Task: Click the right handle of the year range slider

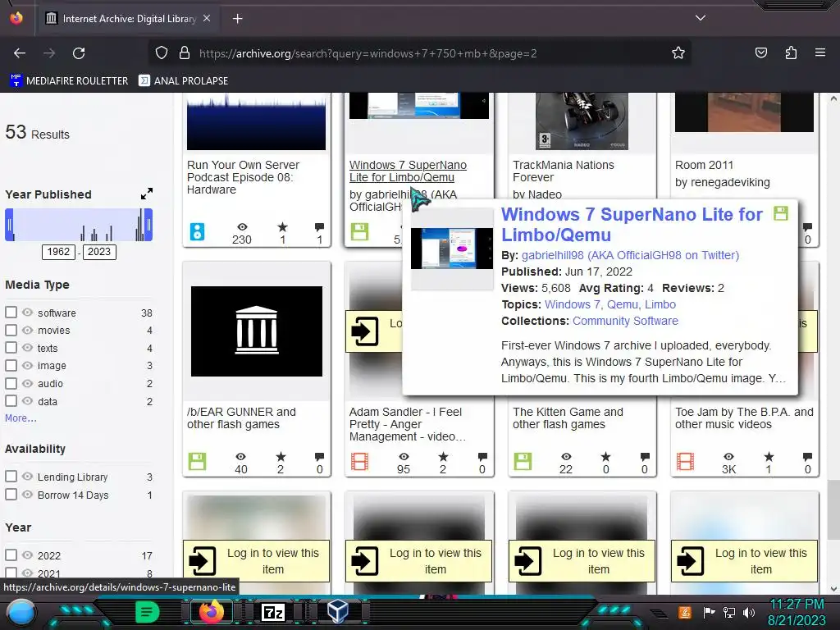Action: pyautogui.click(x=149, y=225)
